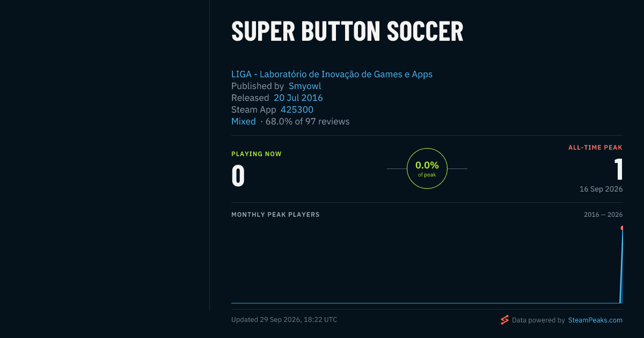Click the Mixed review rating link
This screenshot has width=644, height=338.
coord(244,121)
